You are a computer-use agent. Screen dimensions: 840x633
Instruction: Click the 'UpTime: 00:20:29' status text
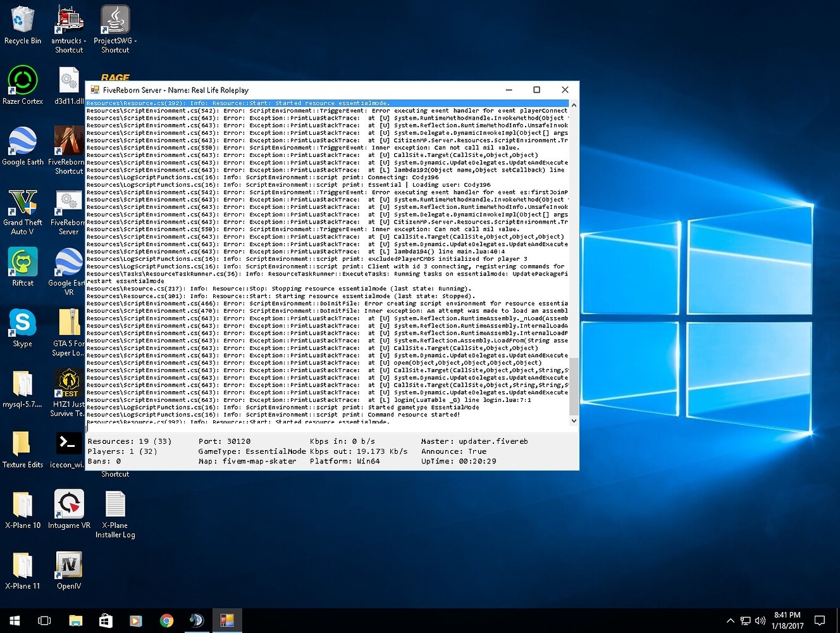[x=459, y=461]
